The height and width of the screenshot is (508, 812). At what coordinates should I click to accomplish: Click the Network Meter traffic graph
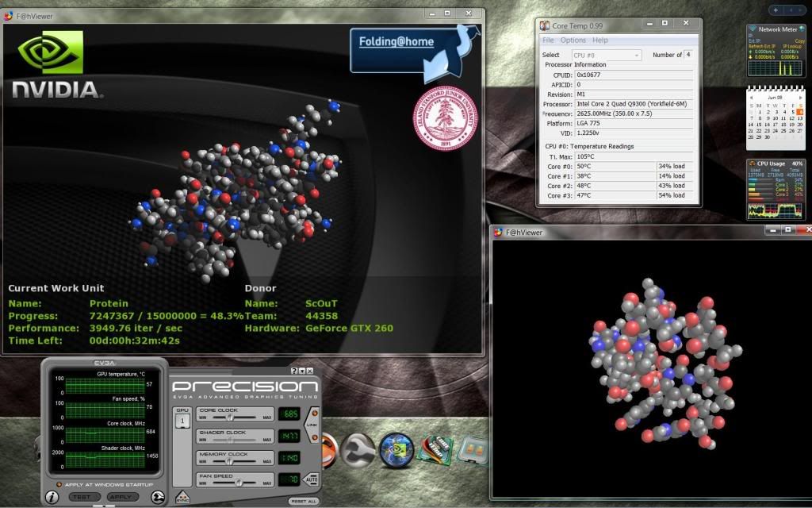click(x=776, y=67)
